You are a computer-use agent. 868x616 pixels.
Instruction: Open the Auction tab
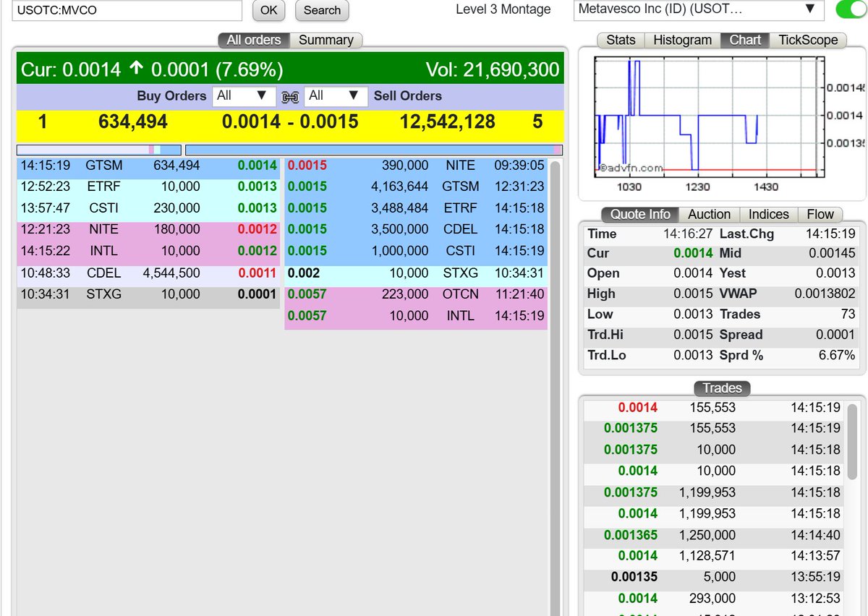coord(709,214)
